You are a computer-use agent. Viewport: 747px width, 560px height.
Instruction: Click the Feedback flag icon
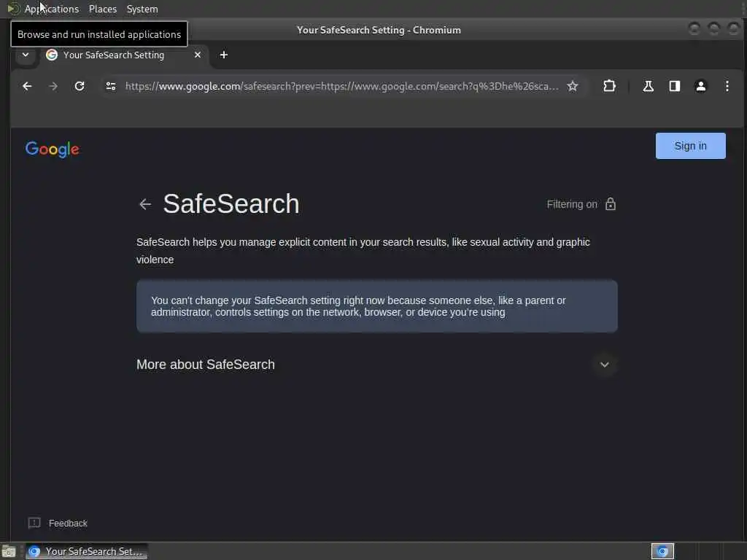pyautogui.click(x=34, y=523)
